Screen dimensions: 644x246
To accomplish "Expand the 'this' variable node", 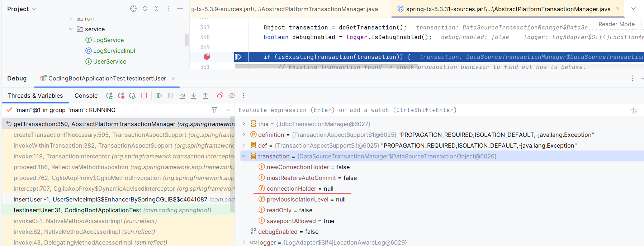I will (244, 124).
